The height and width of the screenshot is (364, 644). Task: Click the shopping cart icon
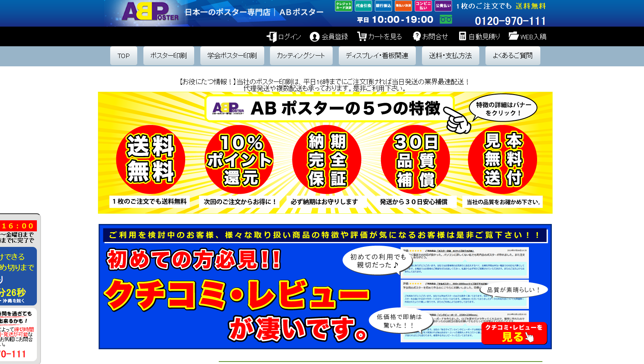pos(362,36)
